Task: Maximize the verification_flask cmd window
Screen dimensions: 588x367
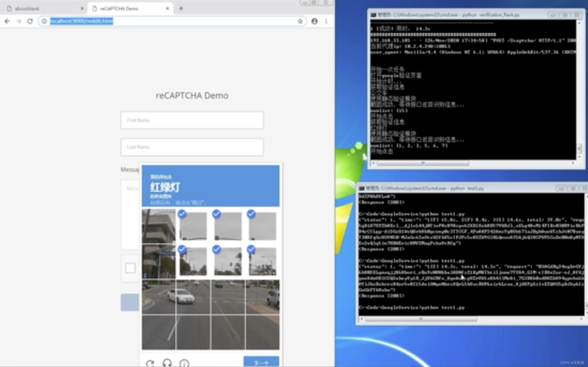Action: [x=565, y=15]
